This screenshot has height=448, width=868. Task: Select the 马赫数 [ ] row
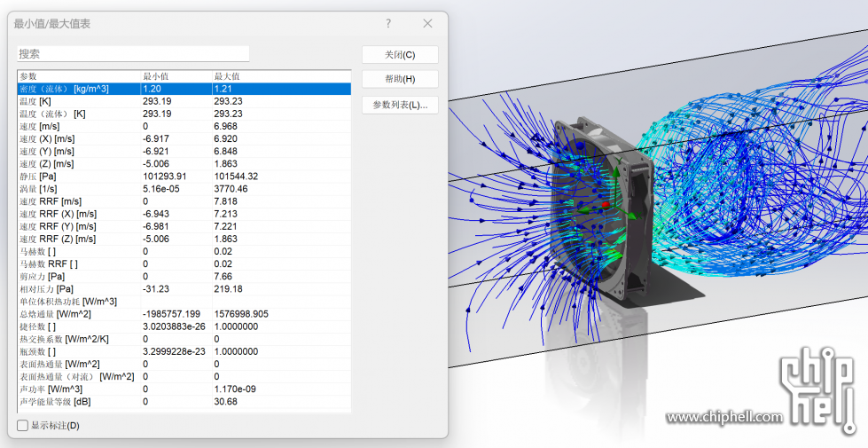point(184,251)
